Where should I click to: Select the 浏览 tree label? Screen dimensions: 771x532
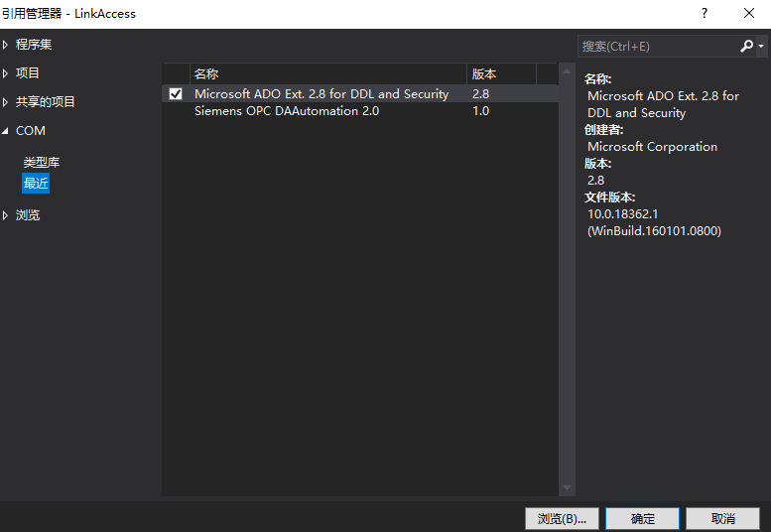pyautogui.click(x=28, y=215)
